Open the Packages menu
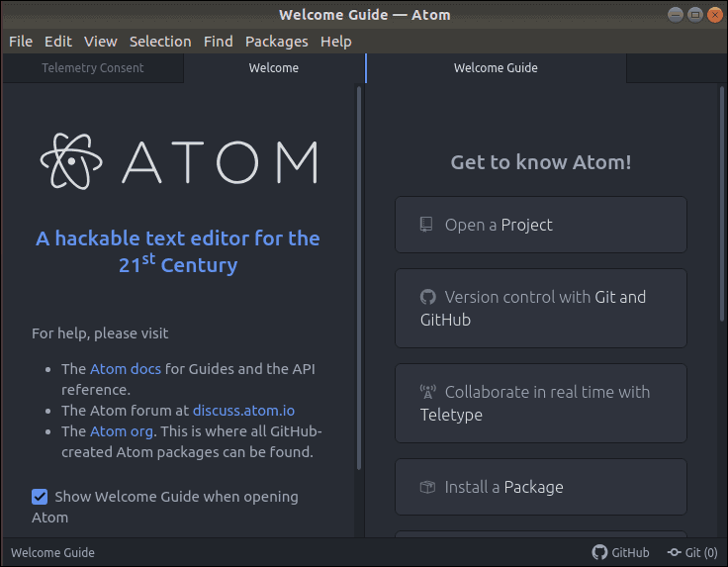728x567 pixels. click(277, 42)
